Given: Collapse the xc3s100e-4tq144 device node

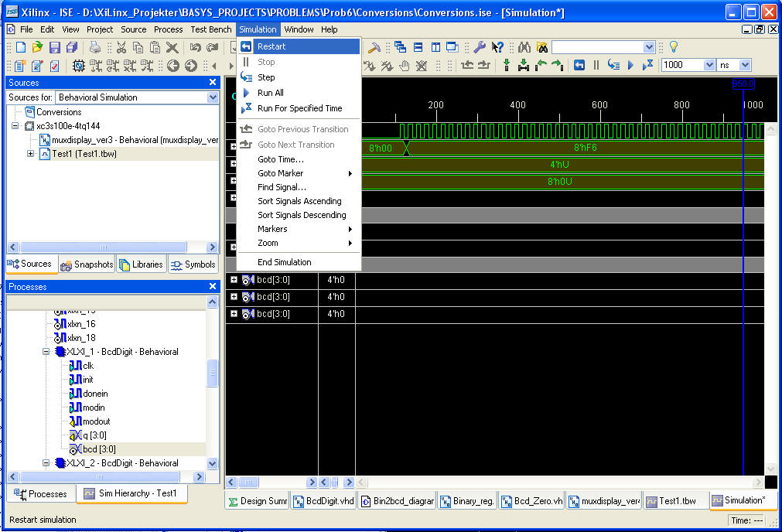Looking at the screenshot, I should [x=15, y=125].
